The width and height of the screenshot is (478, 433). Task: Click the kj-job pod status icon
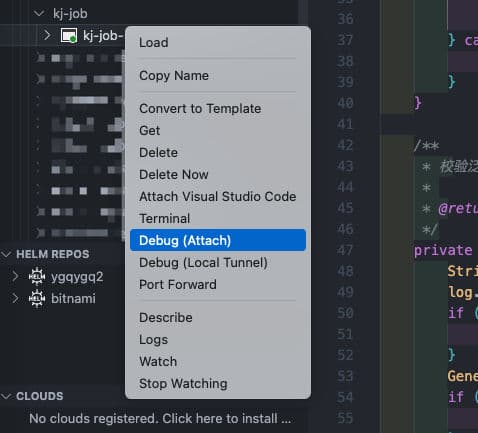click(69, 35)
